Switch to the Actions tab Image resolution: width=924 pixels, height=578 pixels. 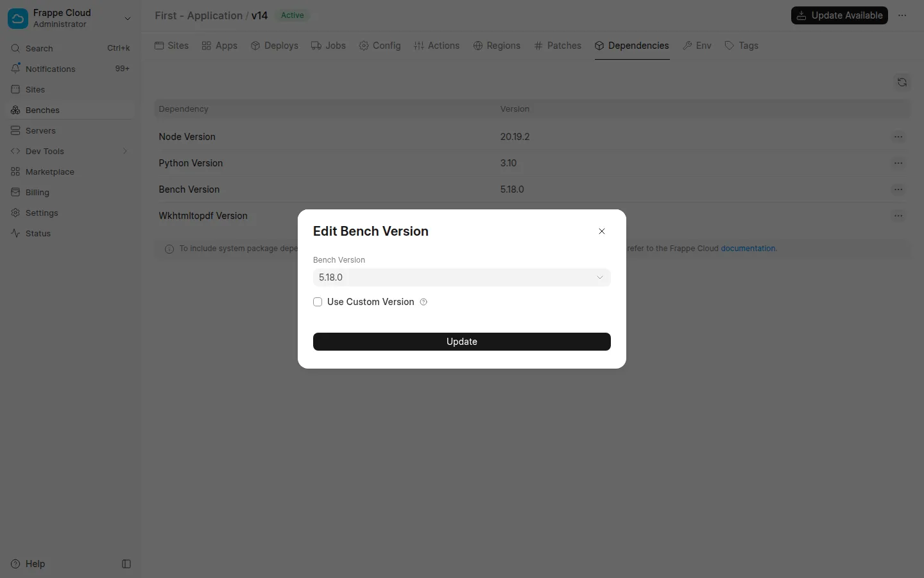(437, 46)
